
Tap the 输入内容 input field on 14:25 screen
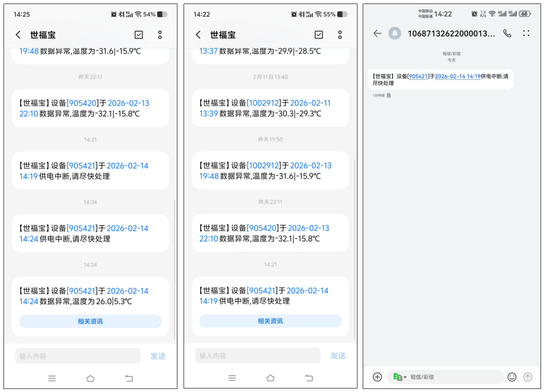[77, 356]
